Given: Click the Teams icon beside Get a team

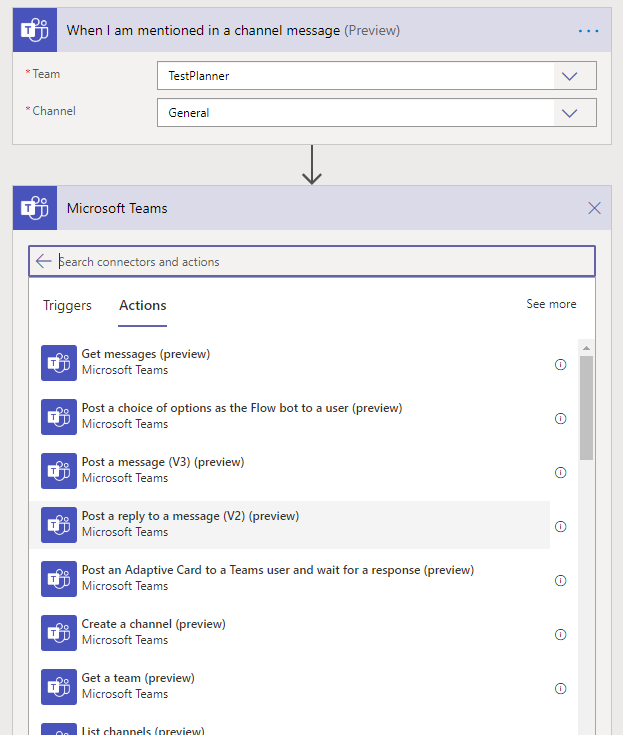Looking at the screenshot, I should coord(59,687).
